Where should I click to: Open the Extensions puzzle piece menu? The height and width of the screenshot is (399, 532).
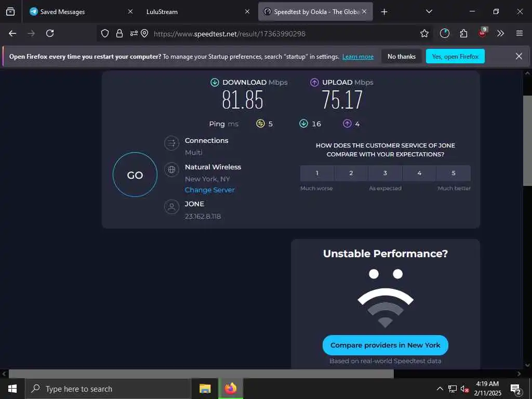(x=463, y=33)
